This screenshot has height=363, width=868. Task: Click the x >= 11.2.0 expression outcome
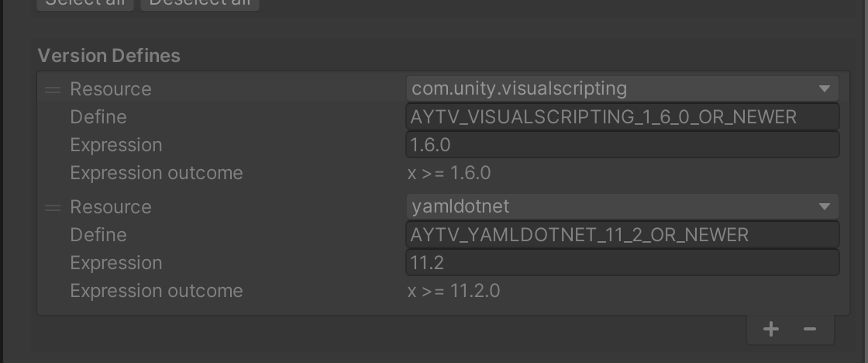[454, 291]
